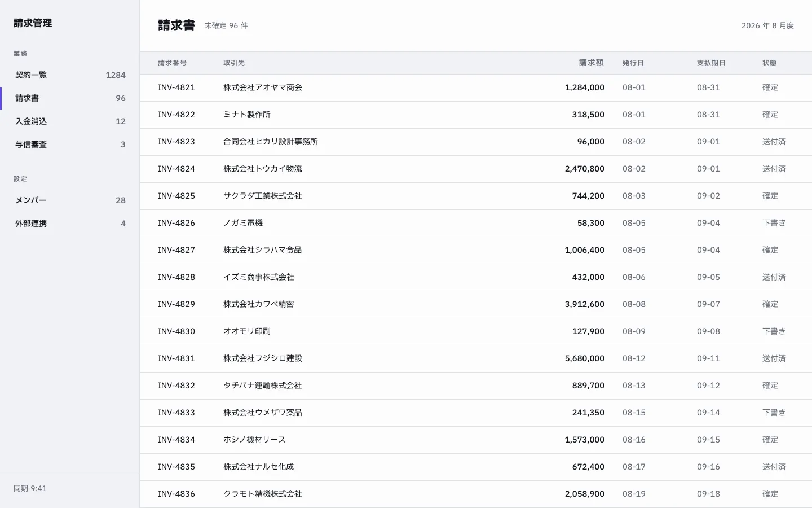Open 外部連携 settings
The image size is (812, 508).
pyautogui.click(x=70, y=224)
